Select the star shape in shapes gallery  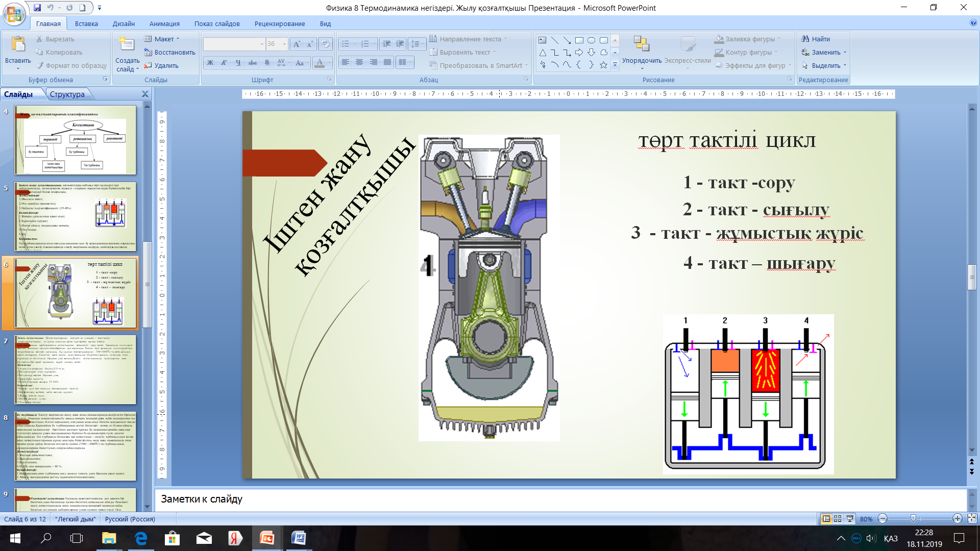(x=603, y=65)
